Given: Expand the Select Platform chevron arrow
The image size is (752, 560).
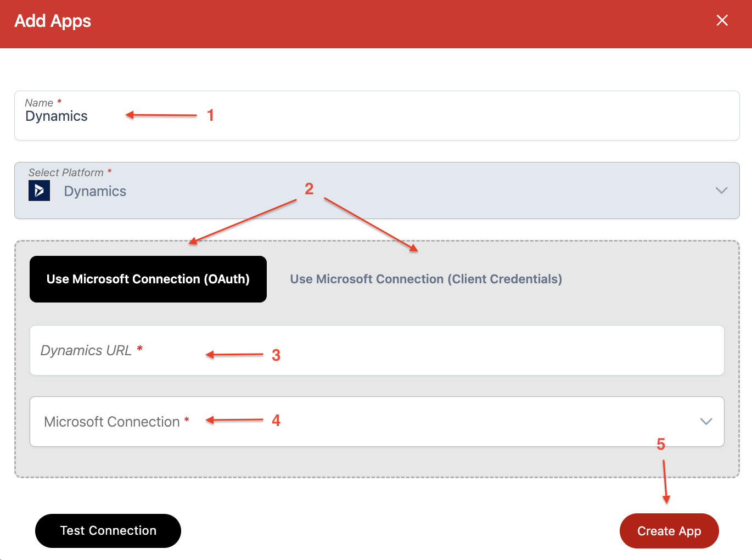Looking at the screenshot, I should click(721, 191).
